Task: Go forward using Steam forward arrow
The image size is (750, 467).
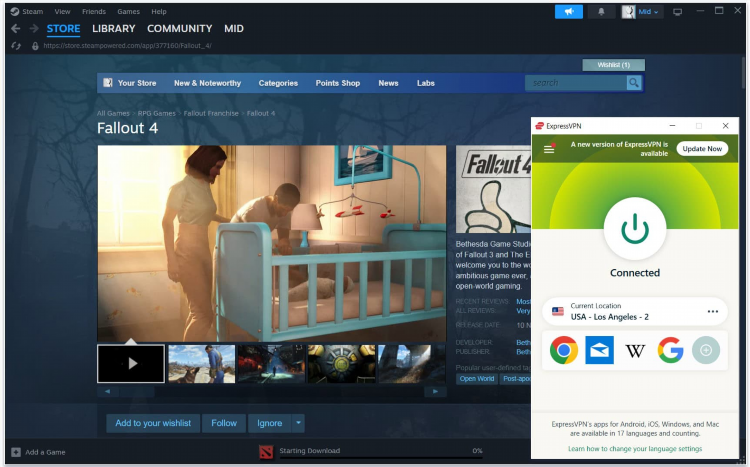Action: point(33,29)
